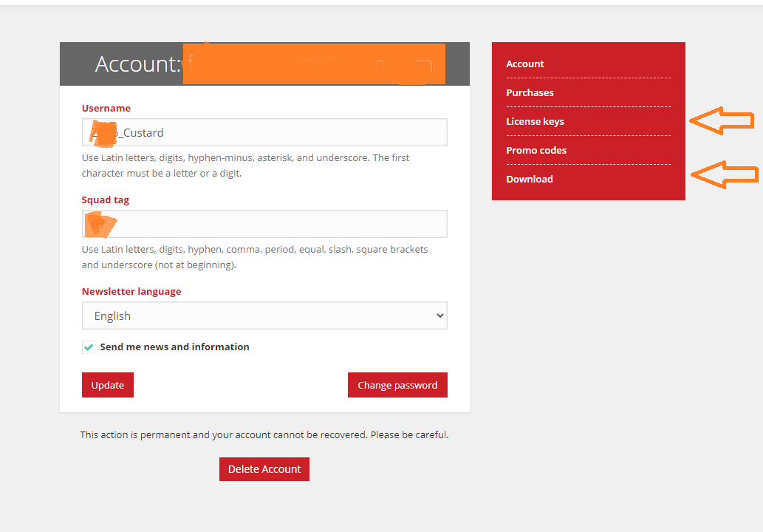Open the License keys section
The width and height of the screenshot is (763, 532).
[535, 122]
